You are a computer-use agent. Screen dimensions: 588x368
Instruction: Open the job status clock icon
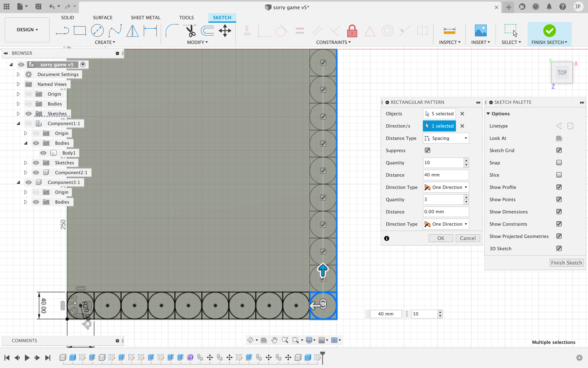tap(536, 7)
